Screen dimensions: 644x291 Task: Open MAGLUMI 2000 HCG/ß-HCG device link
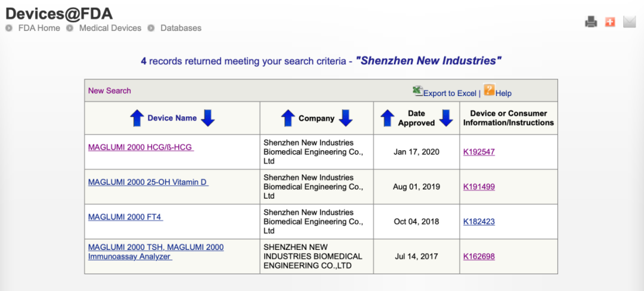(x=141, y=147)
